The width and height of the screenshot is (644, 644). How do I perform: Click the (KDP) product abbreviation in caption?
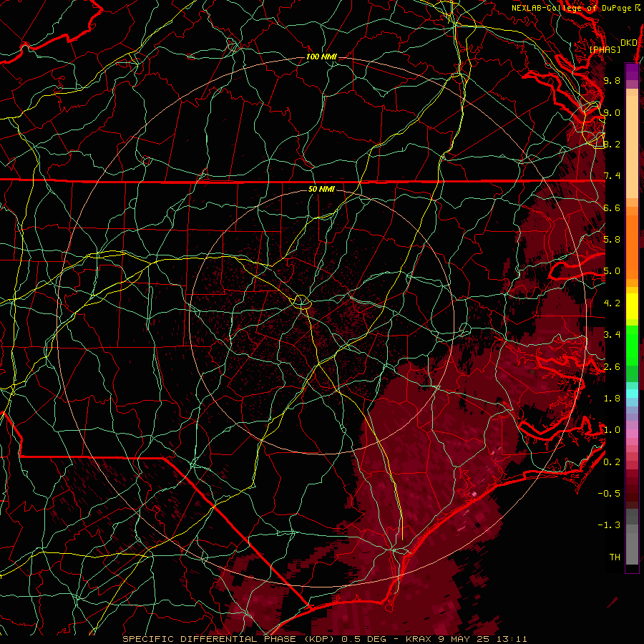click(x=318, y=639)
